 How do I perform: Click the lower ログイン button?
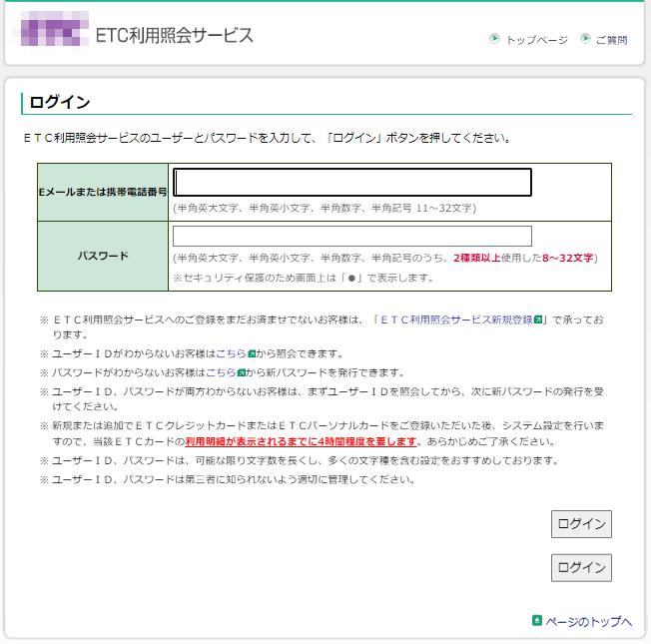tap(581, 567)
